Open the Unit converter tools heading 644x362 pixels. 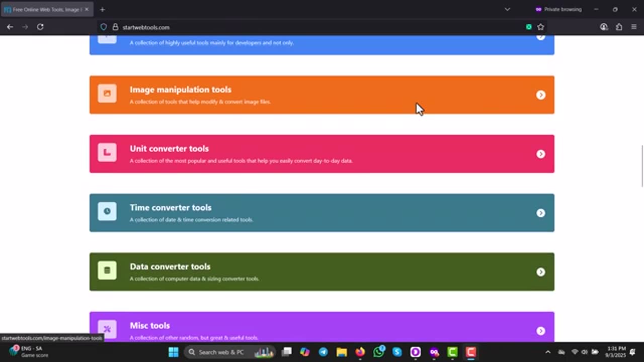(169, 148)
